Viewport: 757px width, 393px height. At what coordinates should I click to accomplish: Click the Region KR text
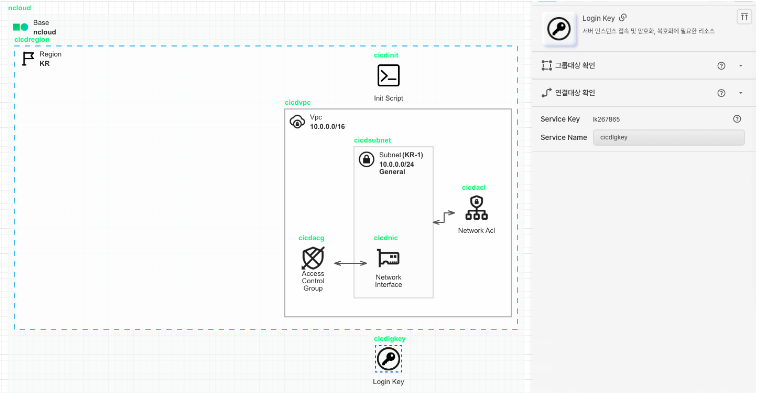pyautogui.click(x=44, y=63)
